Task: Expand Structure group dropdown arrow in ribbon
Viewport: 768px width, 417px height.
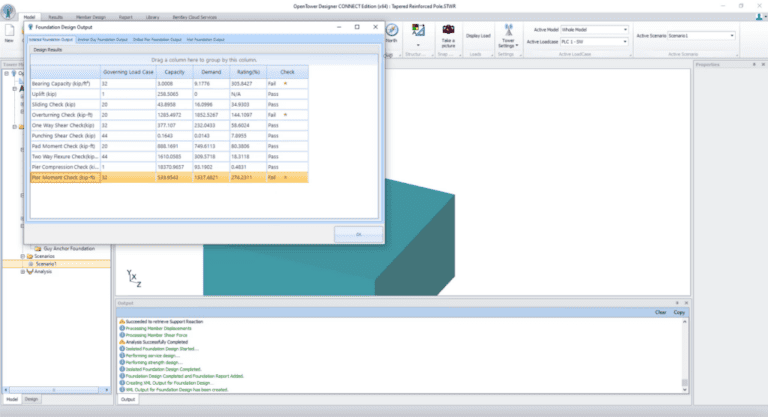Action: point(418,45)
